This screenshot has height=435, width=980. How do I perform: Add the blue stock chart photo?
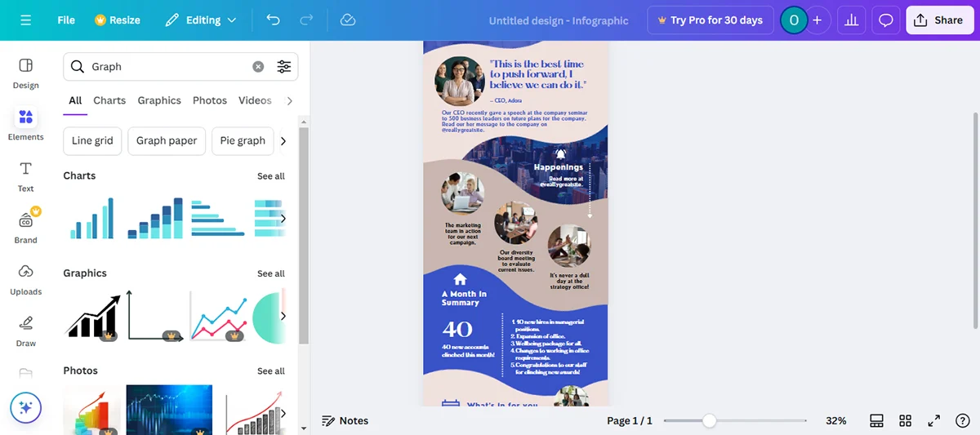click(x=169, y=410)
